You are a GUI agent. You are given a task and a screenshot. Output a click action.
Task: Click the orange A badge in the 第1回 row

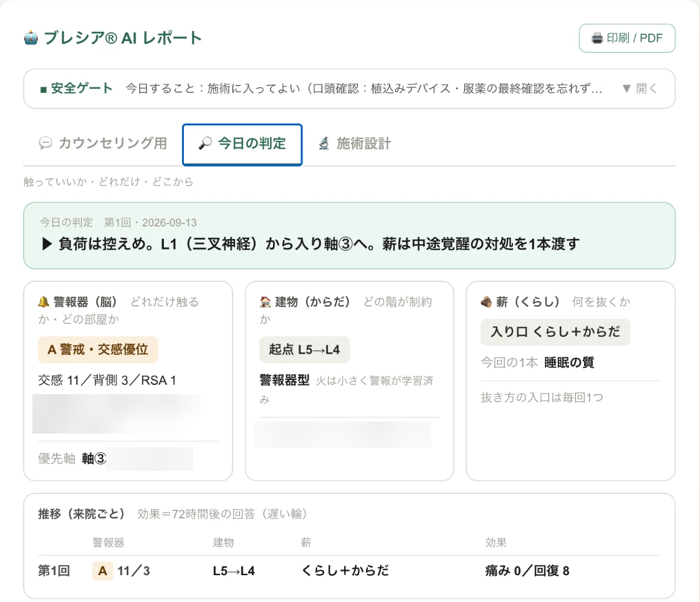click(103, 571)
